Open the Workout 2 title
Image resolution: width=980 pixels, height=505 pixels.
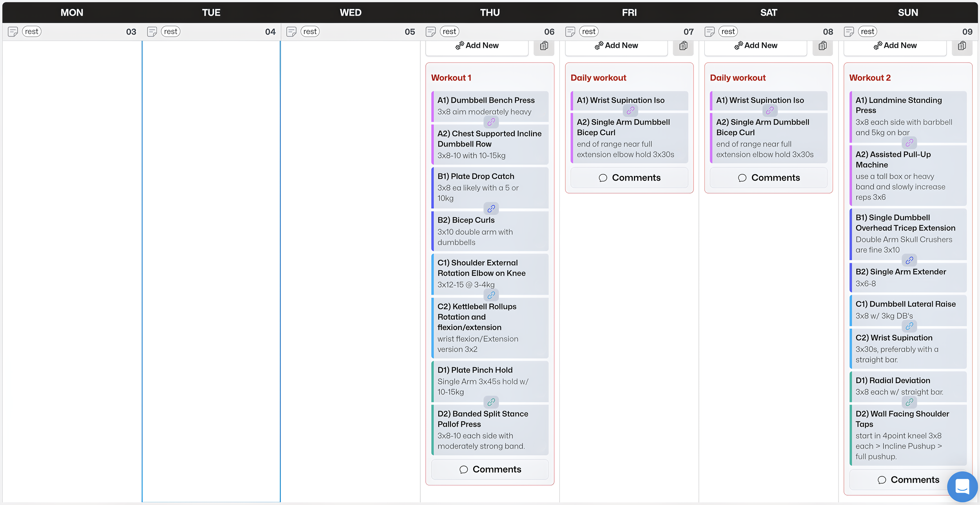pos(870,78)
